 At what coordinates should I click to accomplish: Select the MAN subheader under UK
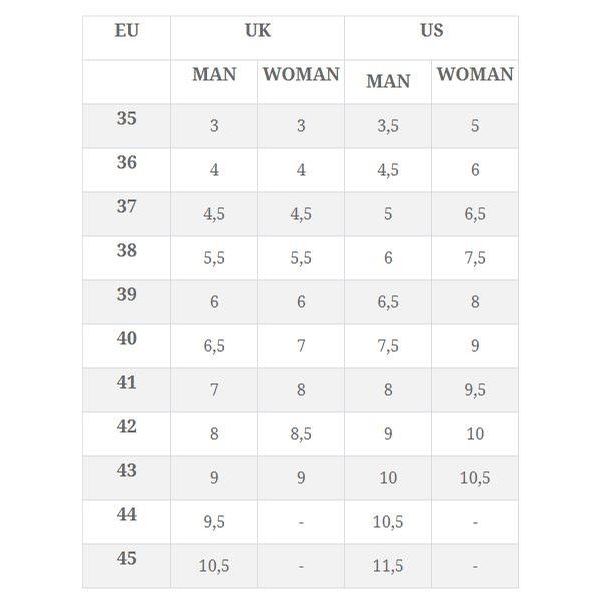pos(214,75)
